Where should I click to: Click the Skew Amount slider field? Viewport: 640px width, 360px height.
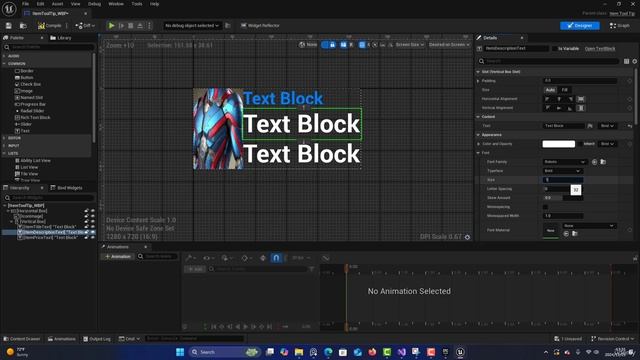pyautogui.click(x=563, y=198)
